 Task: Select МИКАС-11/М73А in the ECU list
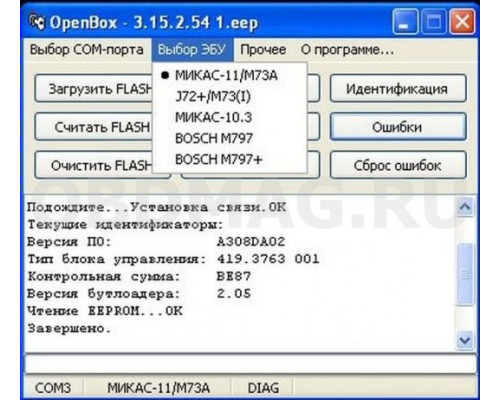(230, 75)
